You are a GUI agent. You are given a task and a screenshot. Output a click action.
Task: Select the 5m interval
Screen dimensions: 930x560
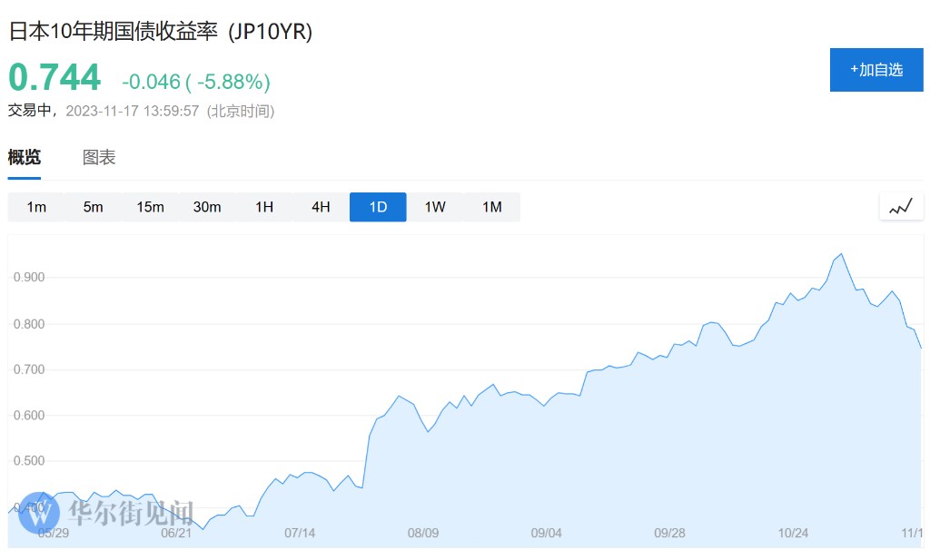pyautogui.click(x=93, y=207)
